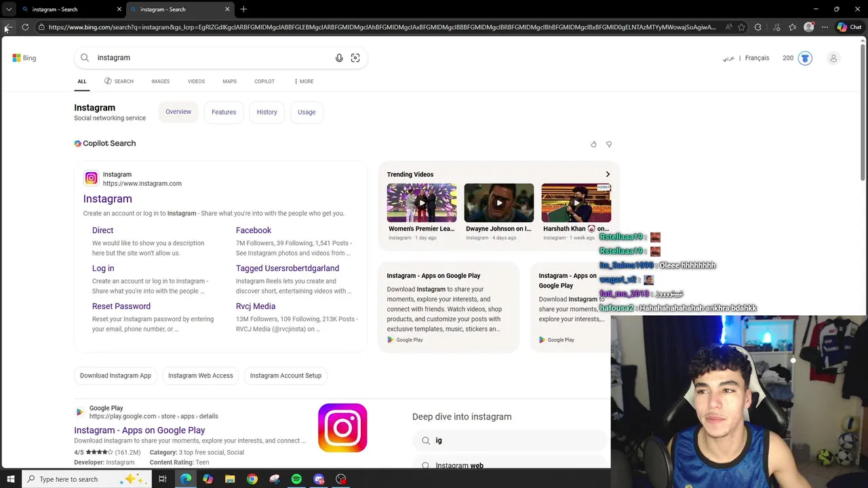Image resolution: width=868 pixels, height=488 pixels.
Task: Select the History pill
Action: (267, 112)
